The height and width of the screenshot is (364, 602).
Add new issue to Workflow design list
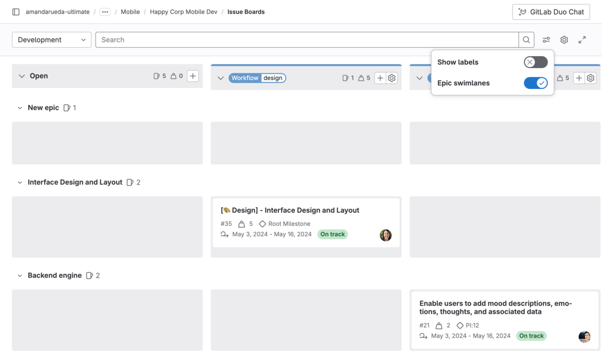(x=380, y=78)
